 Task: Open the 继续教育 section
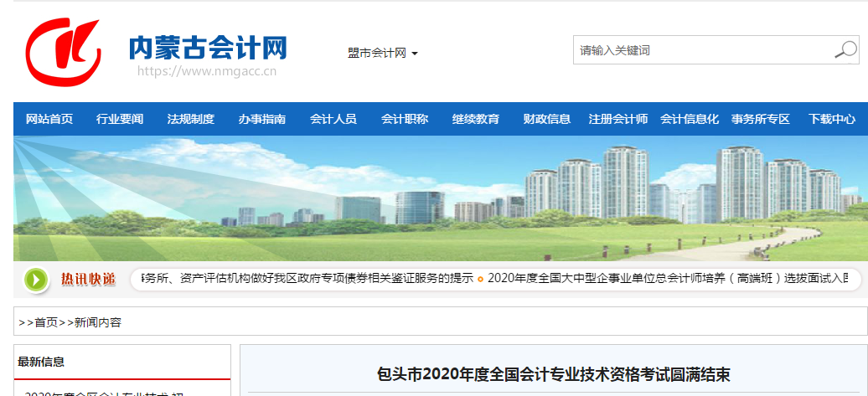point(476,119)
